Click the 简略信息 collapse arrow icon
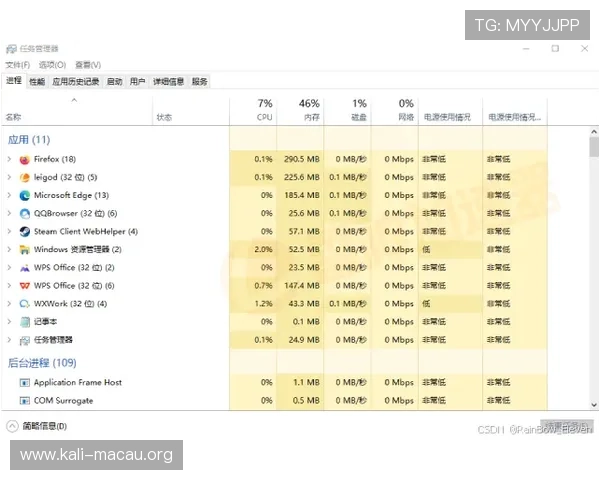 [12, 426]
